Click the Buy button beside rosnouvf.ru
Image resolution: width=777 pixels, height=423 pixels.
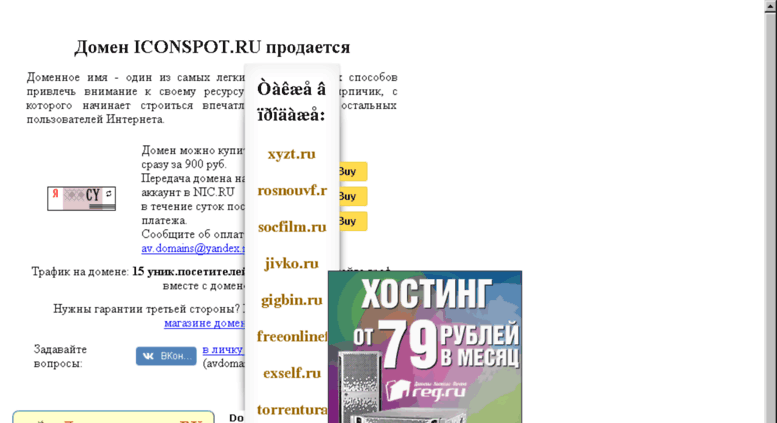tap(353, 196)
